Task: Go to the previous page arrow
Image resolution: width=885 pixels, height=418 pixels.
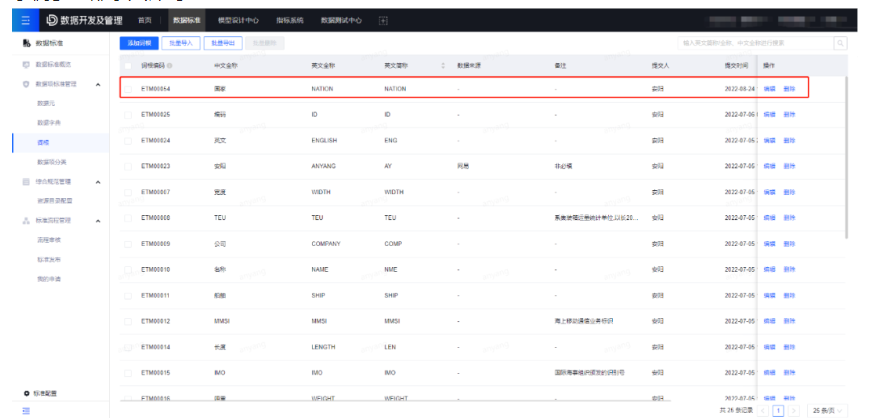Action: point(763,411)
